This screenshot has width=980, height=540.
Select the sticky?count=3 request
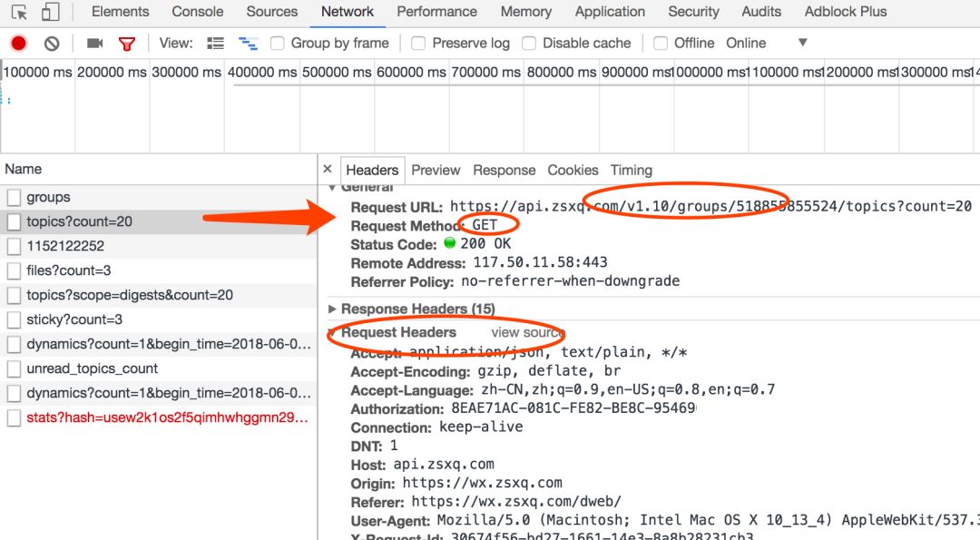[x=158, y=319]
